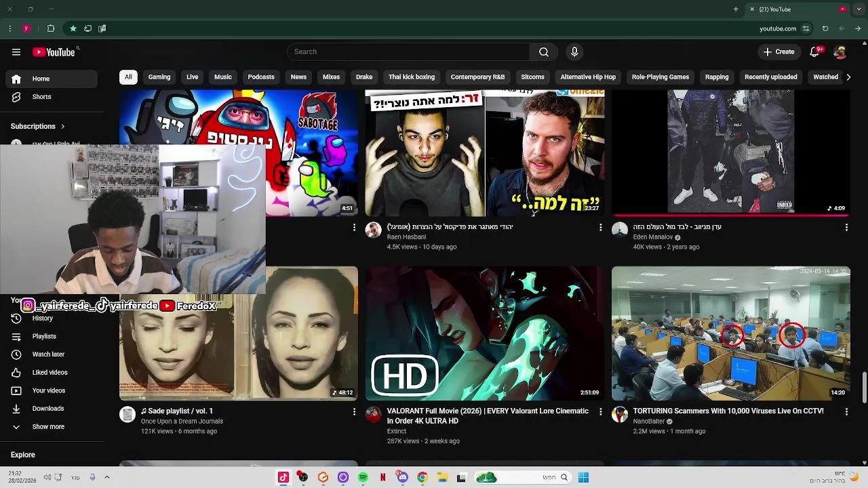The image size is (868, 488).
Task: Open the NanoBaiter channel link
Action: point(649,421)
